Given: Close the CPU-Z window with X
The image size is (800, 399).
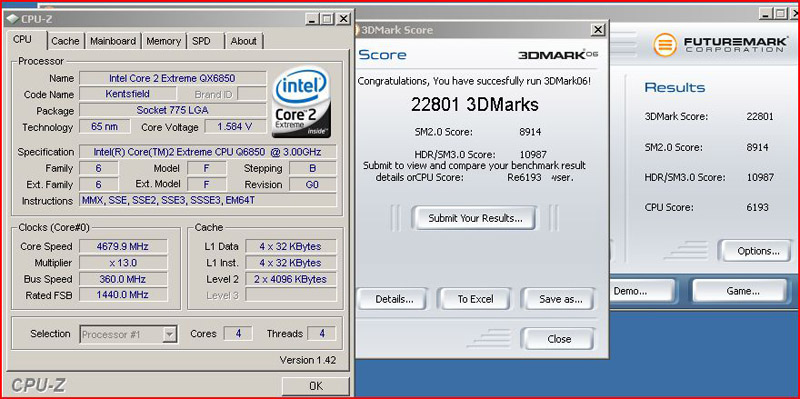Looking at the screenshot, I should coord(344,19).
